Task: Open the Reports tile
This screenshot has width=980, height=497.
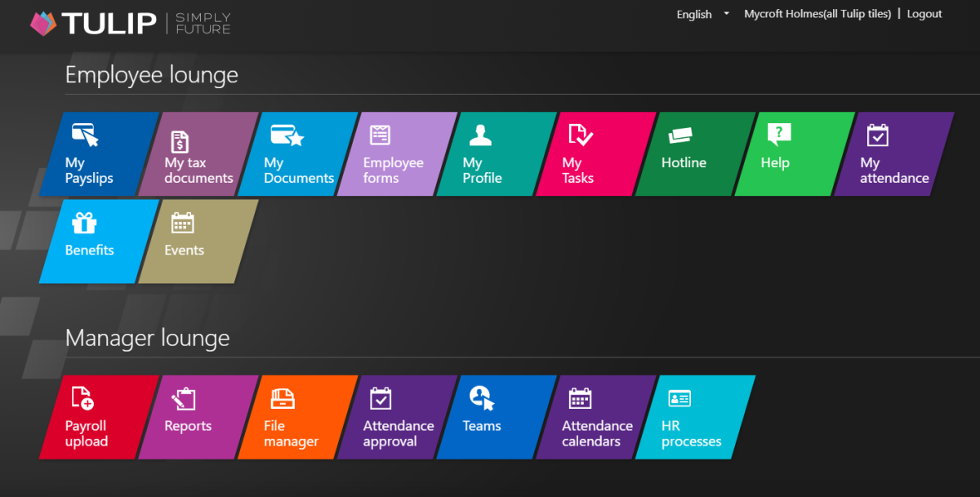Action: [198, 417]
